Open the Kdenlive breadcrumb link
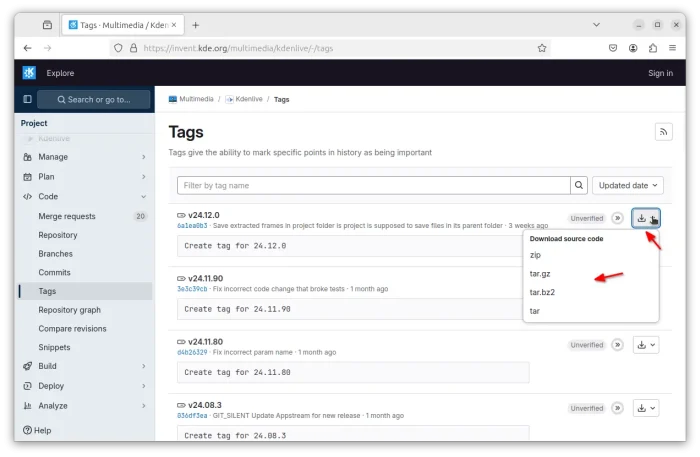 coord(249,99)
